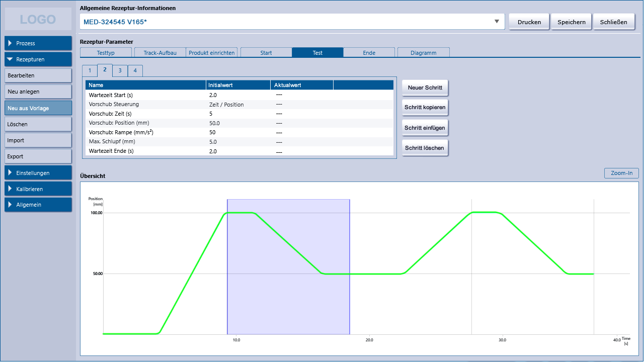
Task: Switch to the Diagramm tab
Action: tap(423, 52)
